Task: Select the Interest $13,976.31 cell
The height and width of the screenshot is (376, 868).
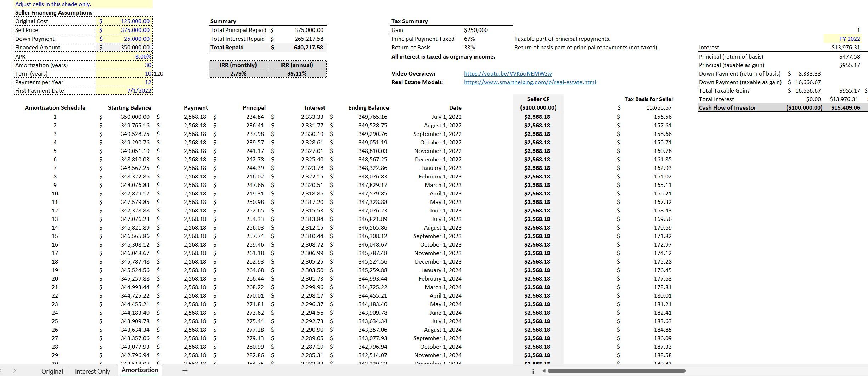Action: 846,47
